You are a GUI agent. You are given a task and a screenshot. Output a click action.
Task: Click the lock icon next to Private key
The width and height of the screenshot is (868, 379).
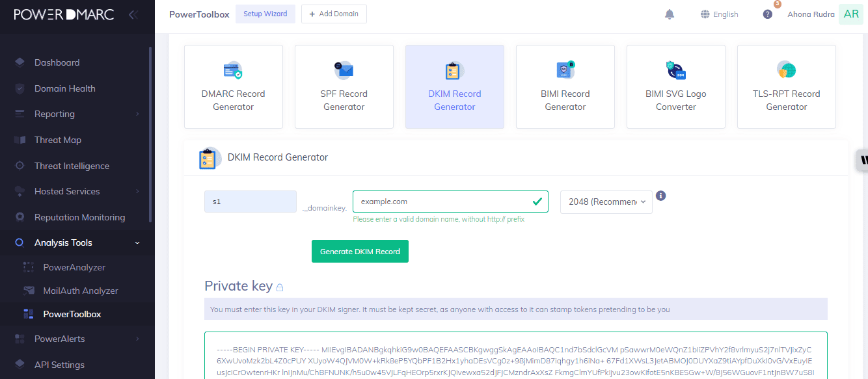(x=280, y=287)
